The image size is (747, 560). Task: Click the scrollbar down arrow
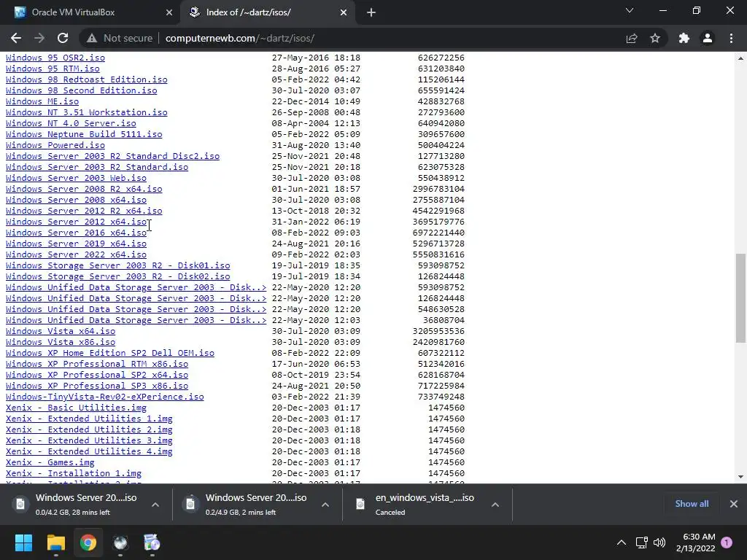coord(740,477)
